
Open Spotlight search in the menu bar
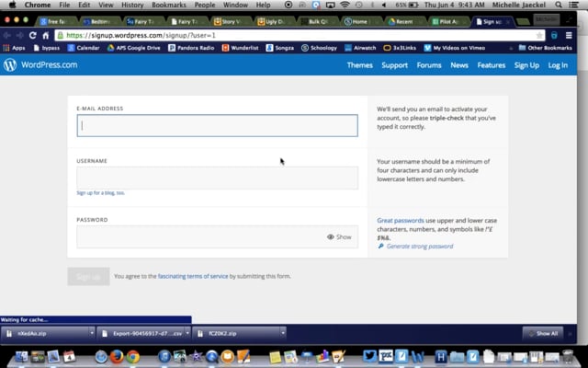pyautogui.click(x=559, y=5)
